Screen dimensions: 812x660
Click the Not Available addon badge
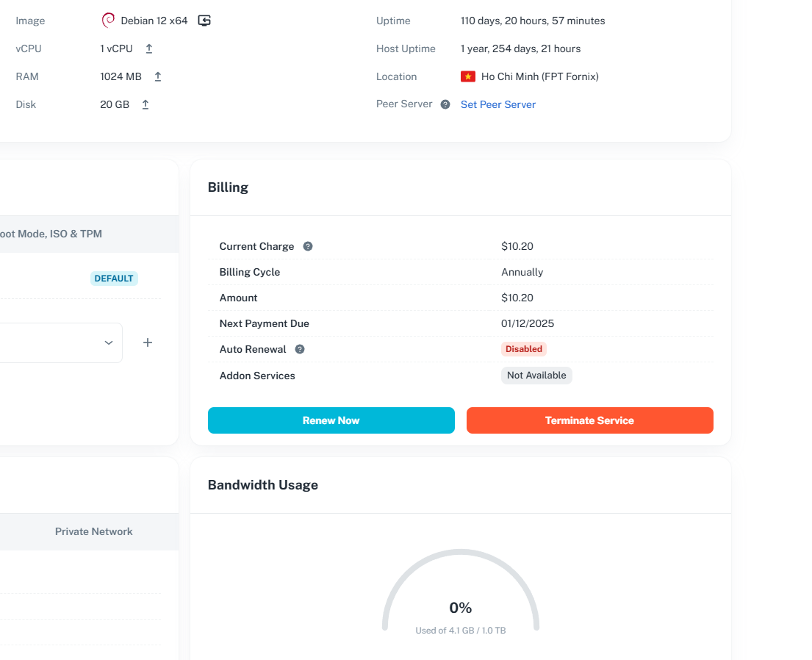[536, 375]
